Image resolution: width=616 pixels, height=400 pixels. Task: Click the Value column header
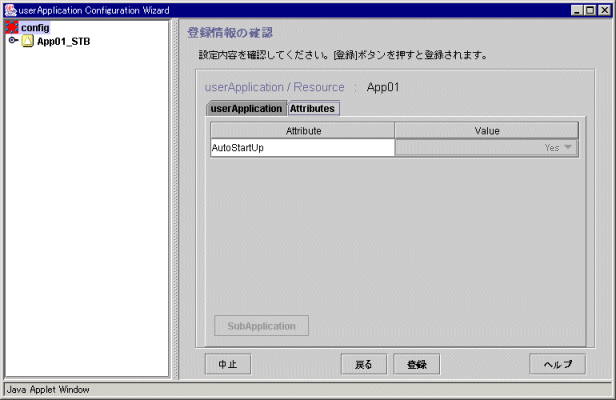(487, 130)
